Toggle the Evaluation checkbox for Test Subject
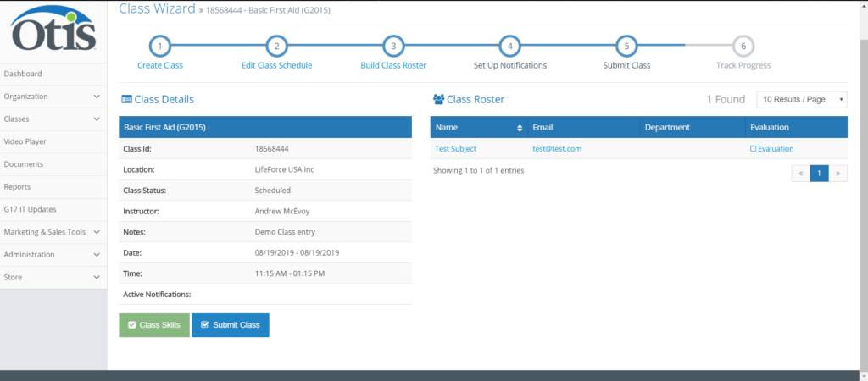Image resolution: width=868 pixels, height=381 pixels. pos(753,149)
